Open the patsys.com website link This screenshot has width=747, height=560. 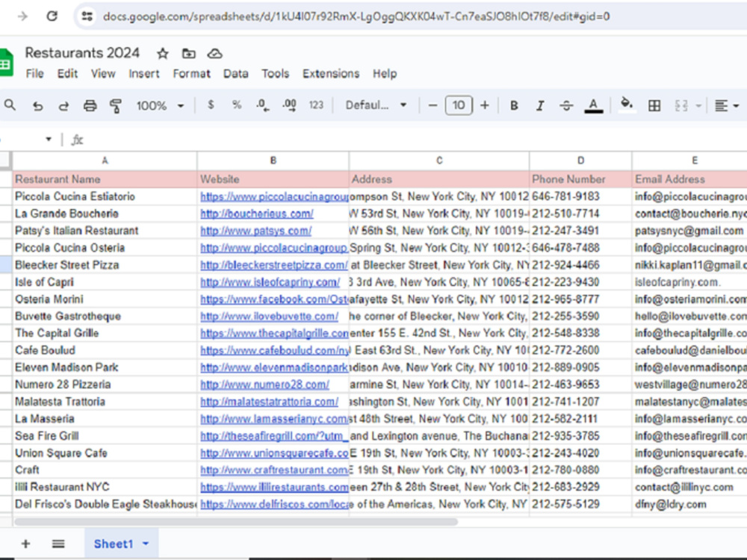[x=255, y=231]
